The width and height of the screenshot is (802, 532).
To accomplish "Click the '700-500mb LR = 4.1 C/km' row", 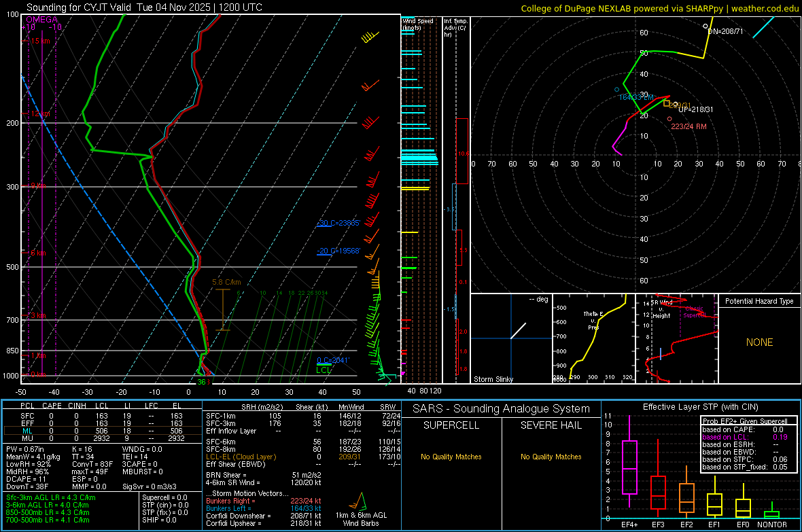I will click(48, 520).
